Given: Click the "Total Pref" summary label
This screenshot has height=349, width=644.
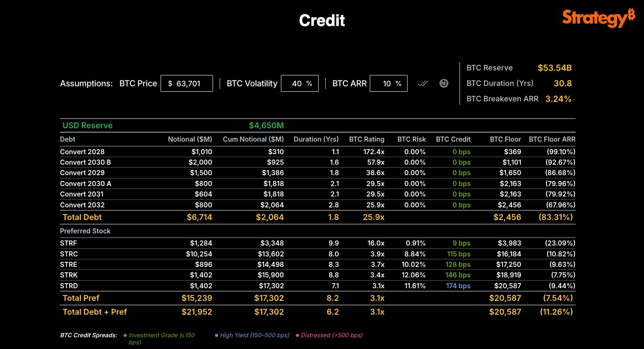Looking at the screenshot, I should [x=81, y=298].
